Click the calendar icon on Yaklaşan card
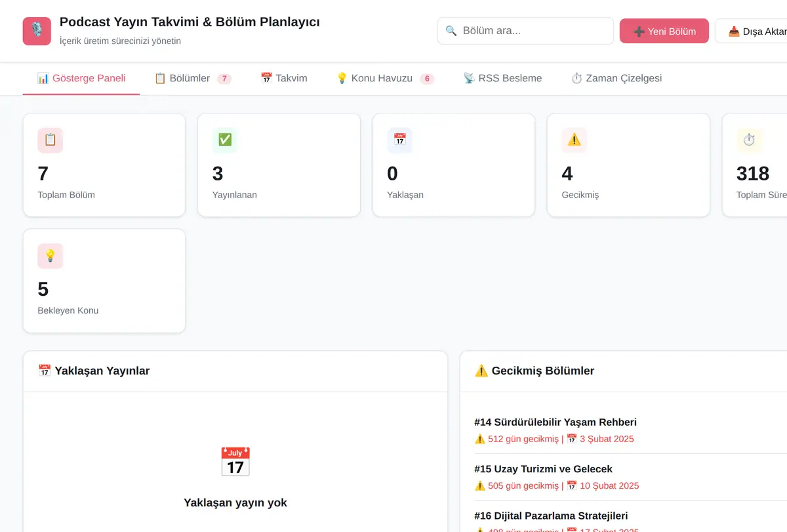787x532 pixels. [400, 140]
